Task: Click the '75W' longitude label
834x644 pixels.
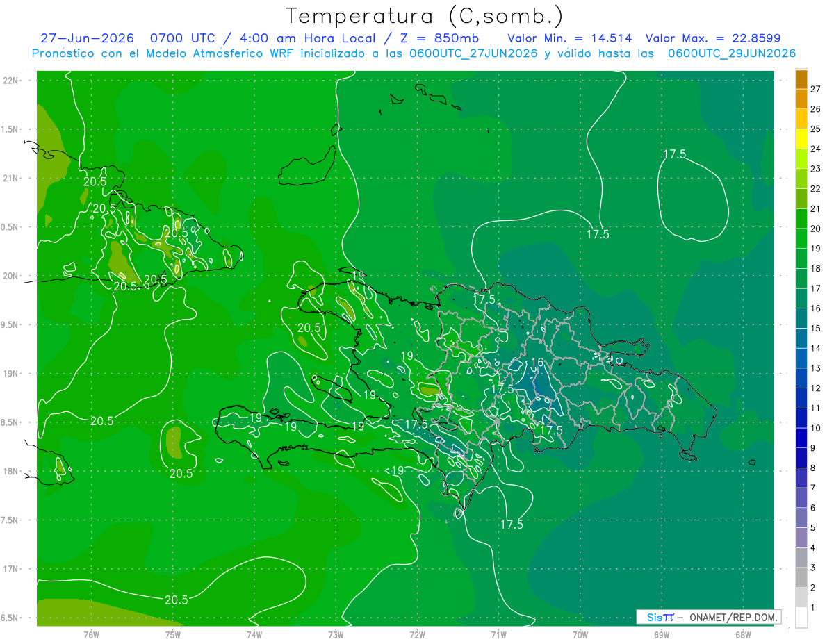Action: coord(172,634)
